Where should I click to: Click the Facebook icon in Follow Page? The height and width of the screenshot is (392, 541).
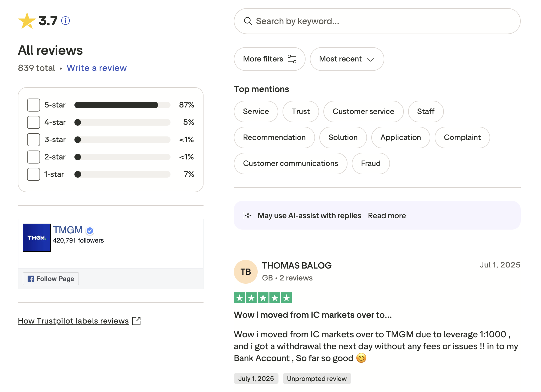coord(31,279)
